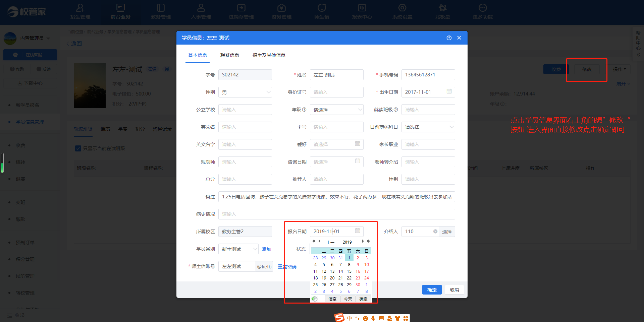Go to next month in the date picker

click(x=363, y=241)
